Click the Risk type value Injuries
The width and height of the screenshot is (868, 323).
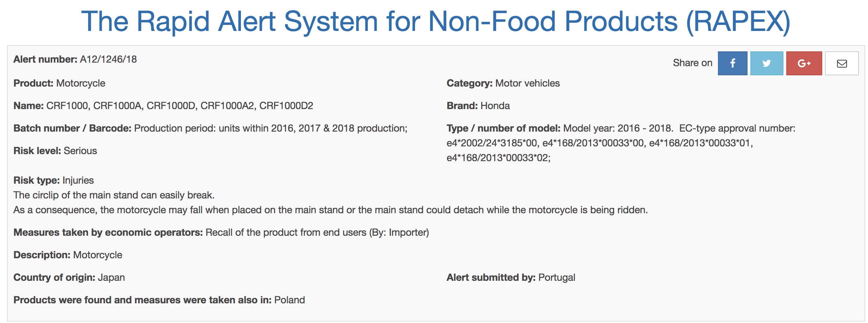(x=78, y=180)
